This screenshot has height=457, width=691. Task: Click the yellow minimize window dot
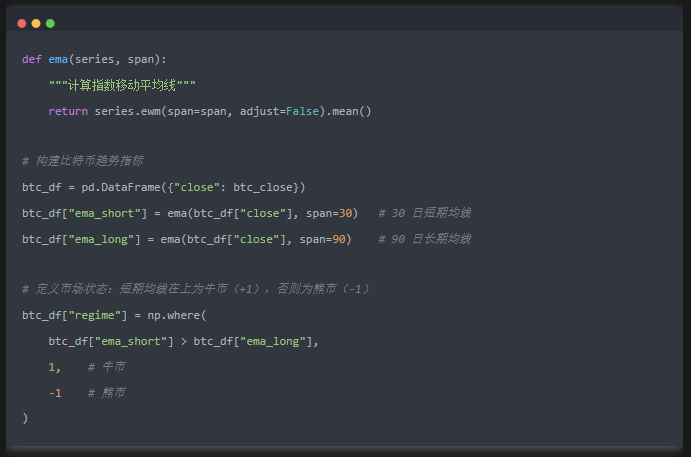coord(36,23)
